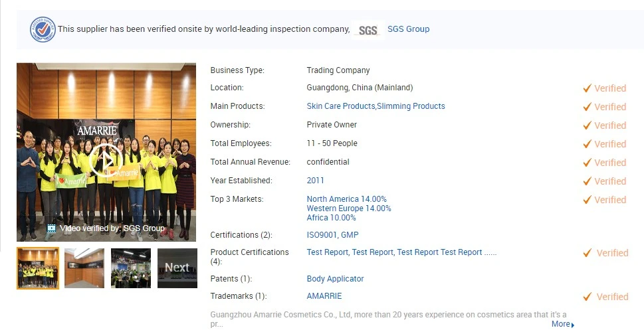
Task: Open the AMARRIE trademark link
Action: point(324,296)
